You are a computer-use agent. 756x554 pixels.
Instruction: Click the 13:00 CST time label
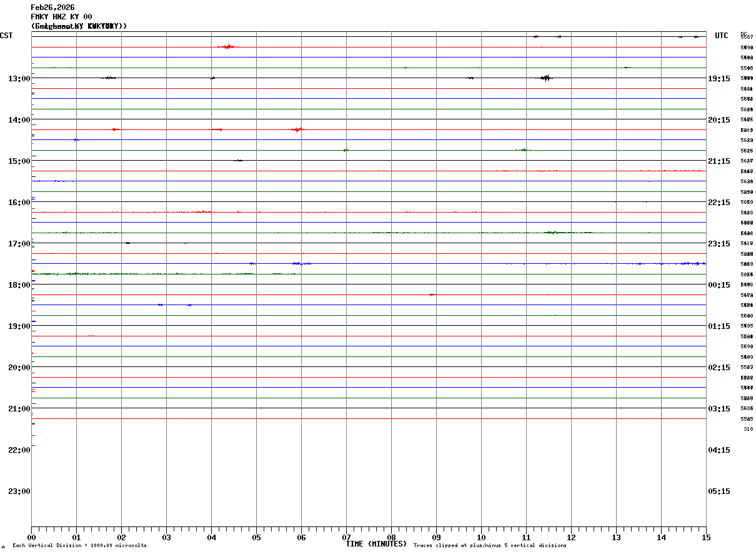click(x=19, y=78)
